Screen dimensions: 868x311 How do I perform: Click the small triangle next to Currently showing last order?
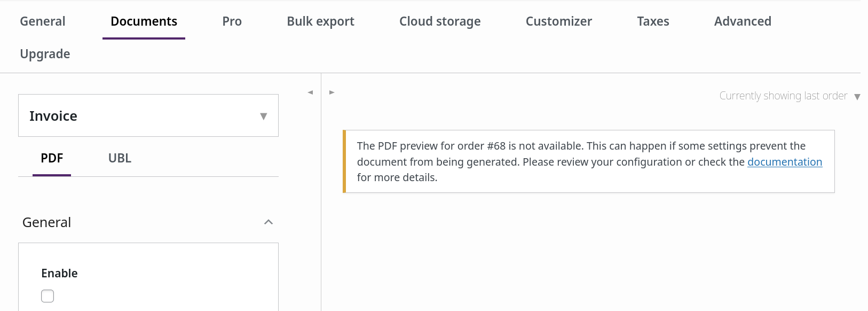pos(858,97)
